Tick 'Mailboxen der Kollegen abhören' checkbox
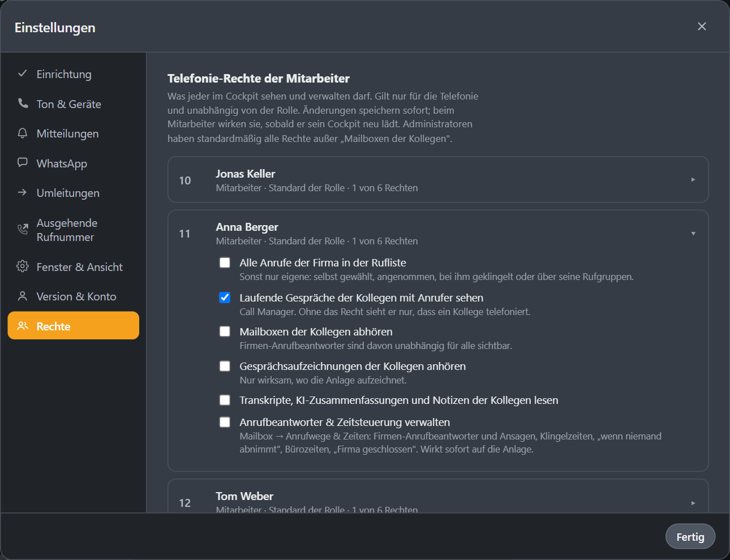730x560 pixels. click(225, 331)
